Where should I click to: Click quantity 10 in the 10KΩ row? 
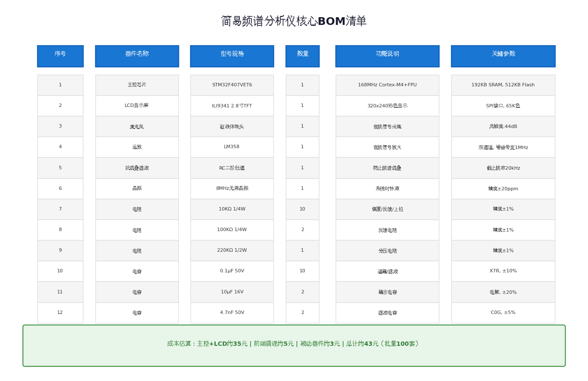click(303, 209)
